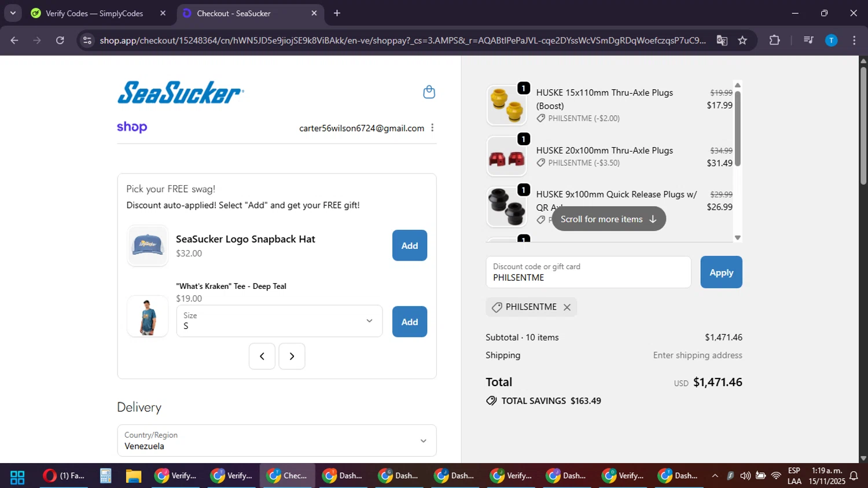Open the browser extensions puzzle icon

click(774, 41)
